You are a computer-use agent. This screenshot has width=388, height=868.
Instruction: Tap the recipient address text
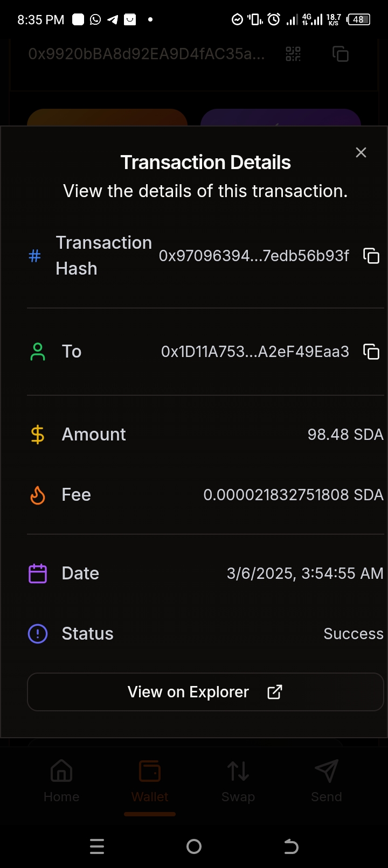pos(255,352)
